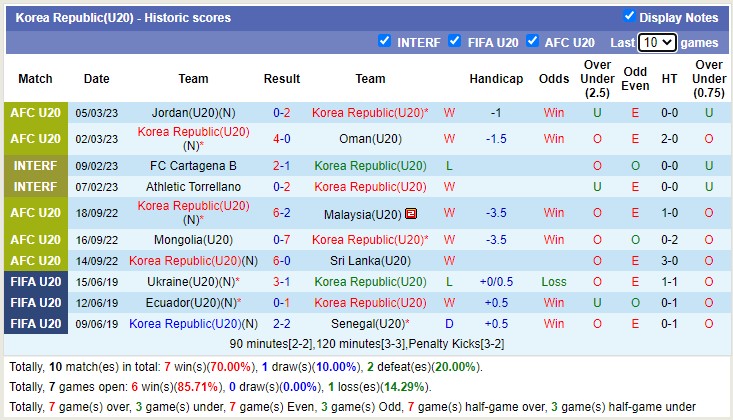Toggle the AFC U20 filter checkbox
Viewport: 733px width, 420px height.
pos(533,42)
